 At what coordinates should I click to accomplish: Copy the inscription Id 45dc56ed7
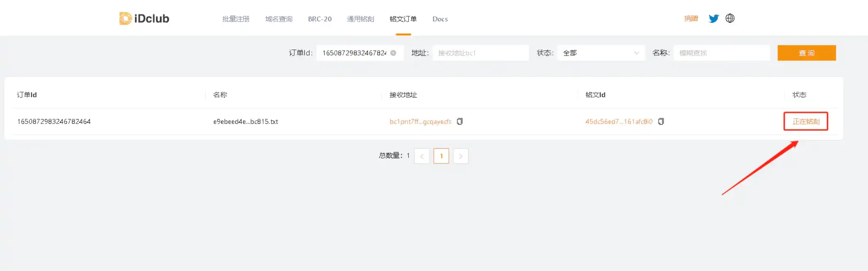(661, 122)
